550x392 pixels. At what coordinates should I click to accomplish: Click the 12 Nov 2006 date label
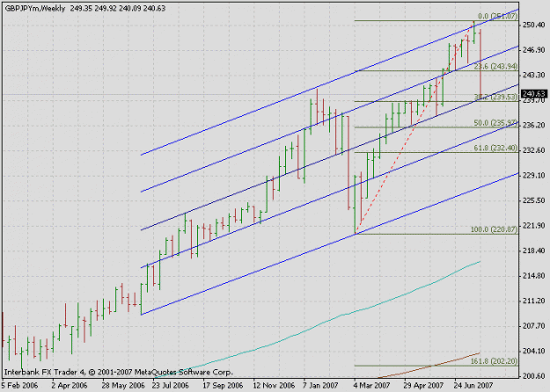274,386
